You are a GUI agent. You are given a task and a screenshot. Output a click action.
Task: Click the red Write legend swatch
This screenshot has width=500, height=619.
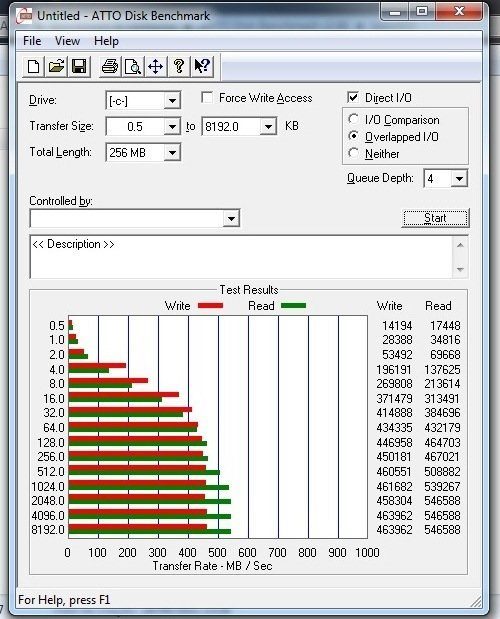click(210, 306)
